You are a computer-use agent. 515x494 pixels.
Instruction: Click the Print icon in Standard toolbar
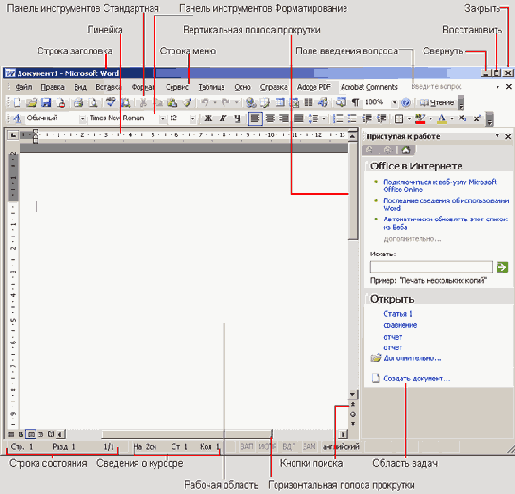click(x=79, y=103)
